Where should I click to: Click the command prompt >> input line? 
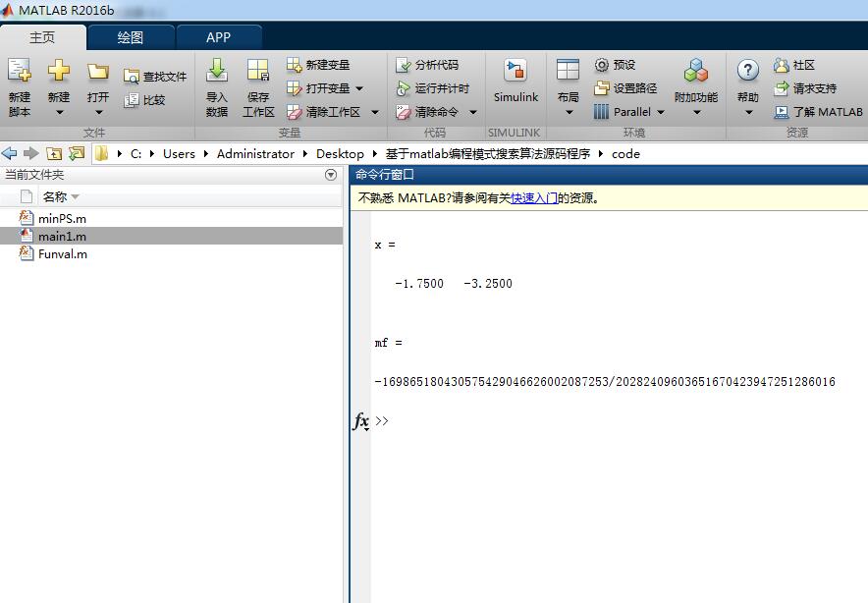[x=619, y=421]
